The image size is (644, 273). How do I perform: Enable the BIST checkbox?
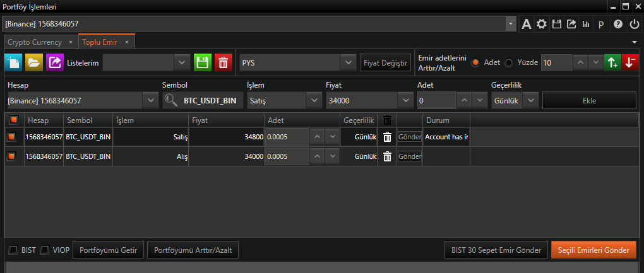tap(13, 250)
